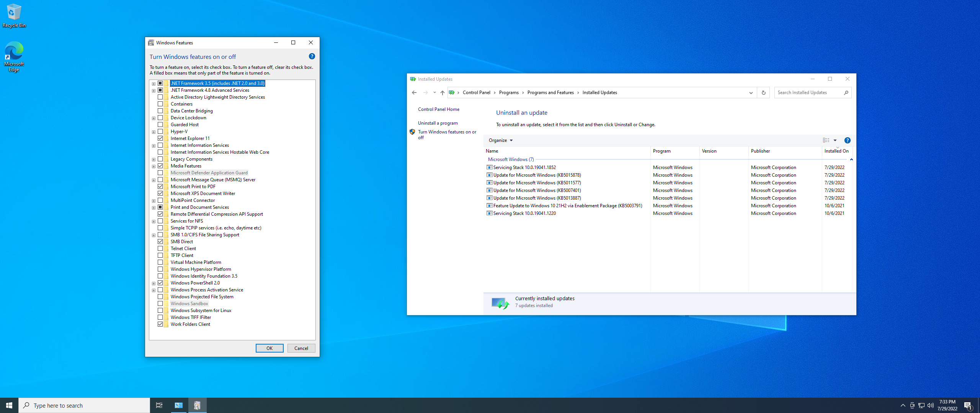
Task: Uncheck Microsoft Print to PDF
Action: pyautogui.click(x=160, y=187)
